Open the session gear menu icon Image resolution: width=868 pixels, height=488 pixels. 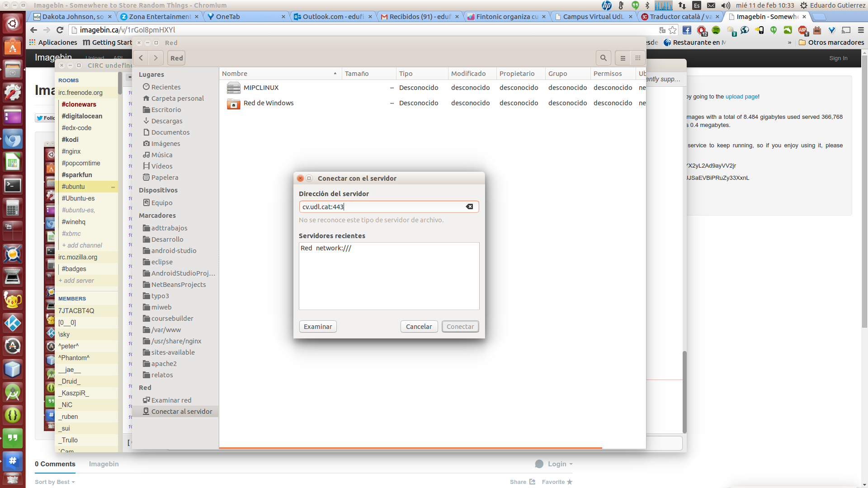tap(803, 5)
